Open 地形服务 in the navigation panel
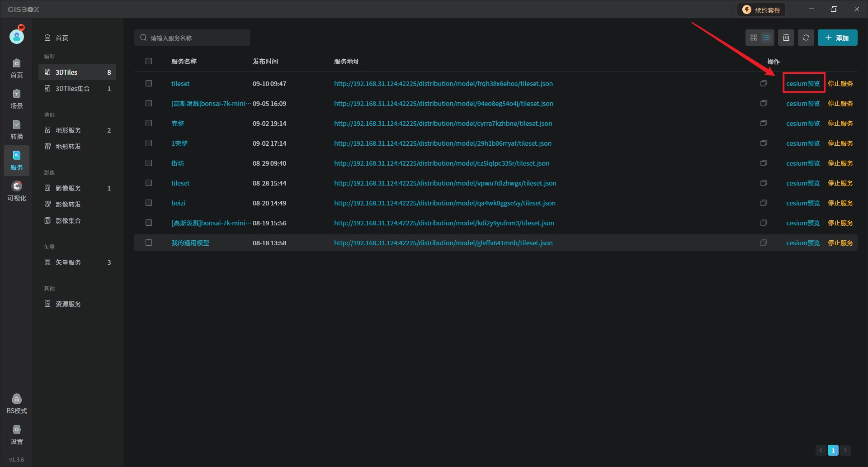This screenshot has width=868, height=467. coord(68,130)
